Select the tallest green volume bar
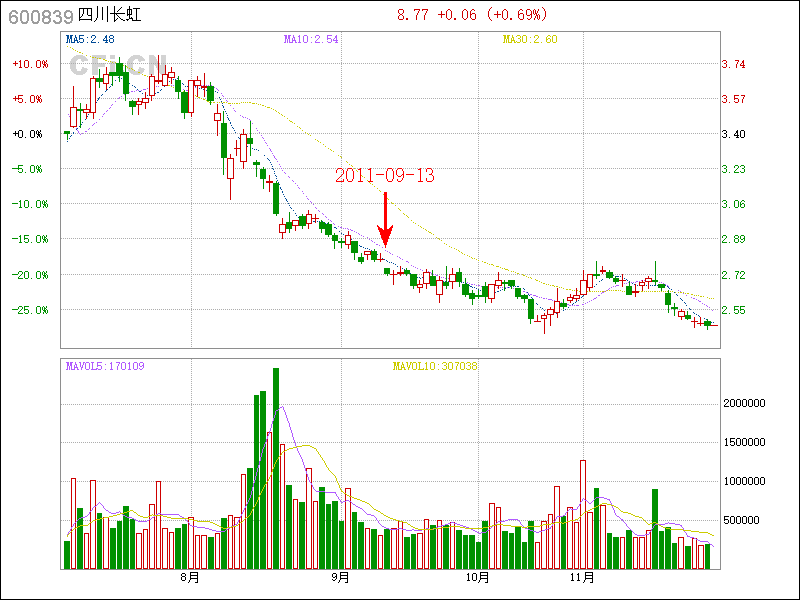This screenshot has height=600, width=800. point(275,468)
